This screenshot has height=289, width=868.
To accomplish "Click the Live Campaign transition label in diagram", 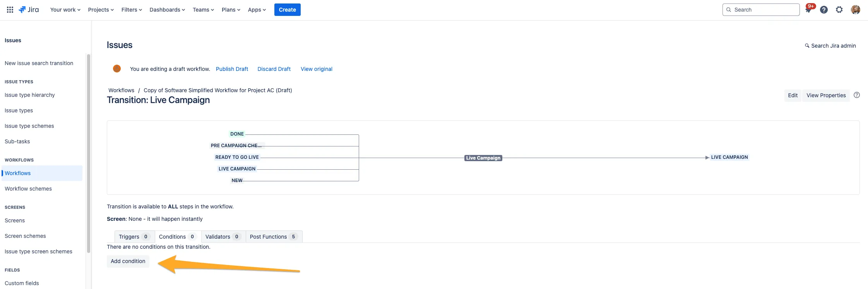I will click(x=483, y=158).
